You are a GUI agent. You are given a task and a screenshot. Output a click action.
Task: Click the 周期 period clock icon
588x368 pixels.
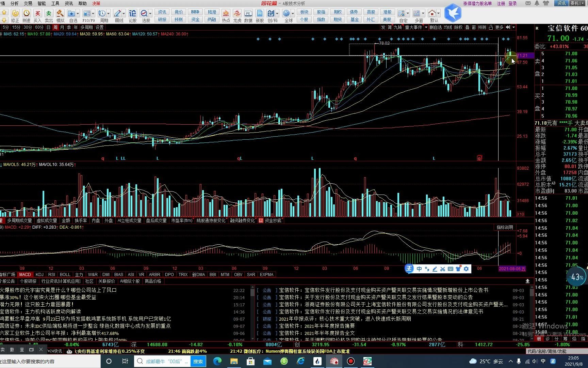coord(102,13)
